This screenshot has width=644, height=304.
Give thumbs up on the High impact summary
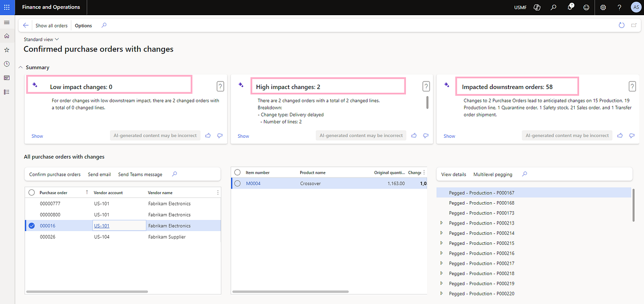[414, 135]
